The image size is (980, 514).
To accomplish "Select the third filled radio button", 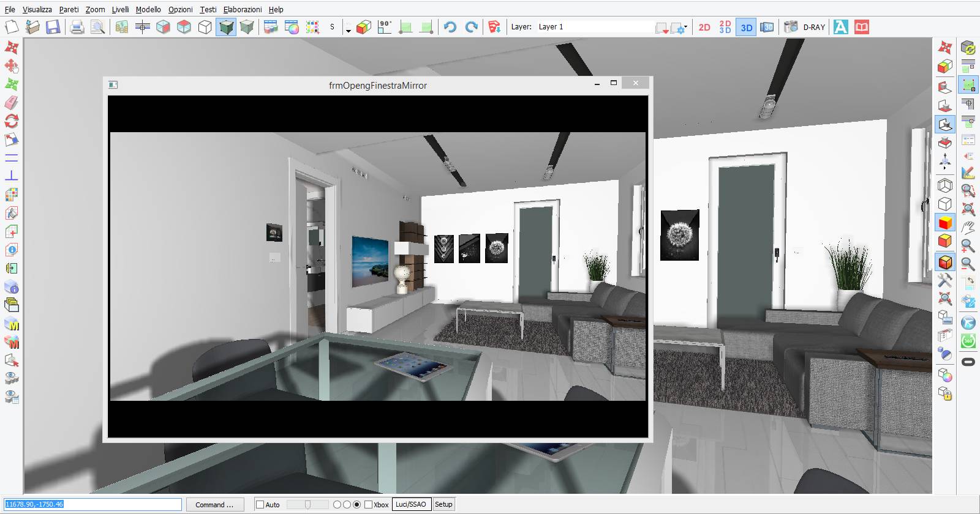I will [356, 505].
